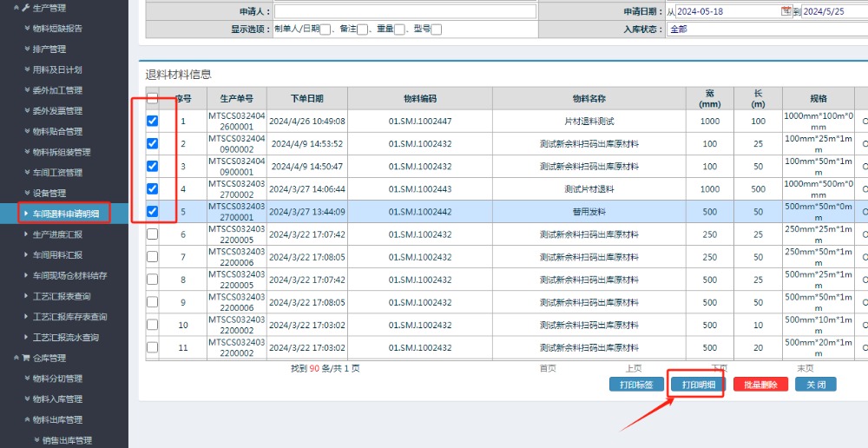Image resolution: width=868 pixels, height=448 pixels.
Task: Click the red 批量删除 button
Action: click(760, 385)
